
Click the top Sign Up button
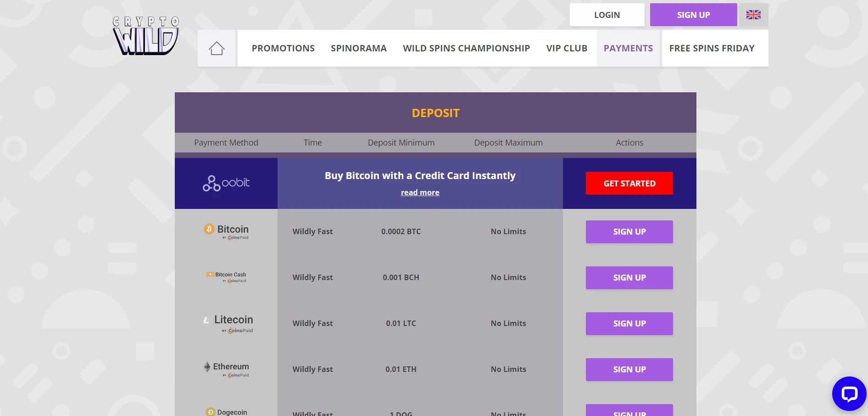693,15
